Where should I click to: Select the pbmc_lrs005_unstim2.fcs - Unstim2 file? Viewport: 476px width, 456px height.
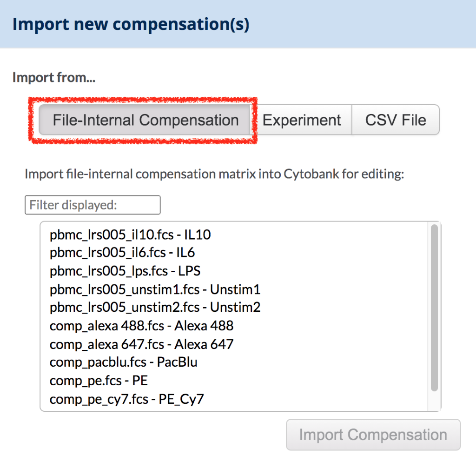click(155, 308)
